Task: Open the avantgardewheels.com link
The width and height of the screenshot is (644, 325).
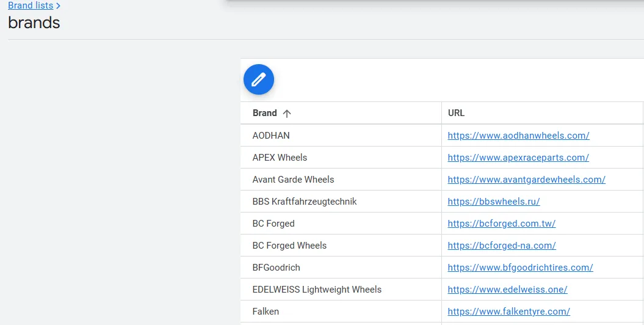Action: tap(526, 180)
